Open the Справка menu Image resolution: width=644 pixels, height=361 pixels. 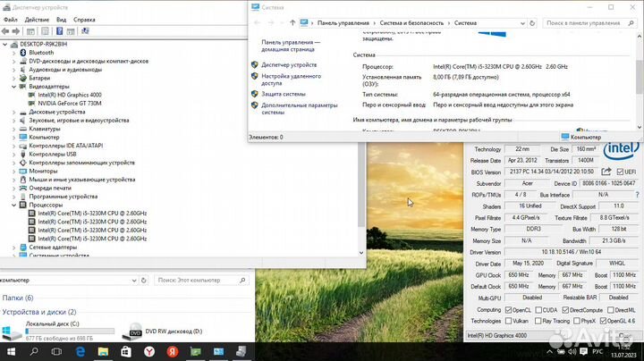click(84, 20)
